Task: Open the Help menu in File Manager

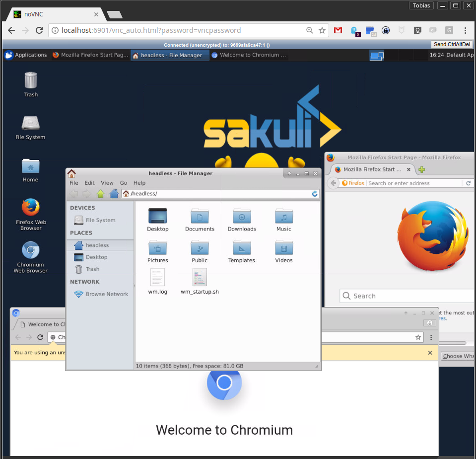Action: click(139, 183)
